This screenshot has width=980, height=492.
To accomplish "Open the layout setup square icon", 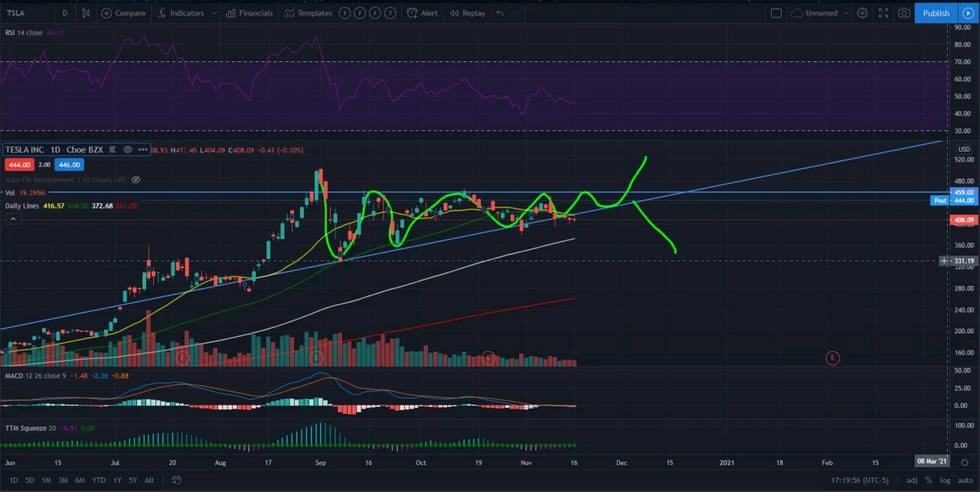I will coord(776,13).
